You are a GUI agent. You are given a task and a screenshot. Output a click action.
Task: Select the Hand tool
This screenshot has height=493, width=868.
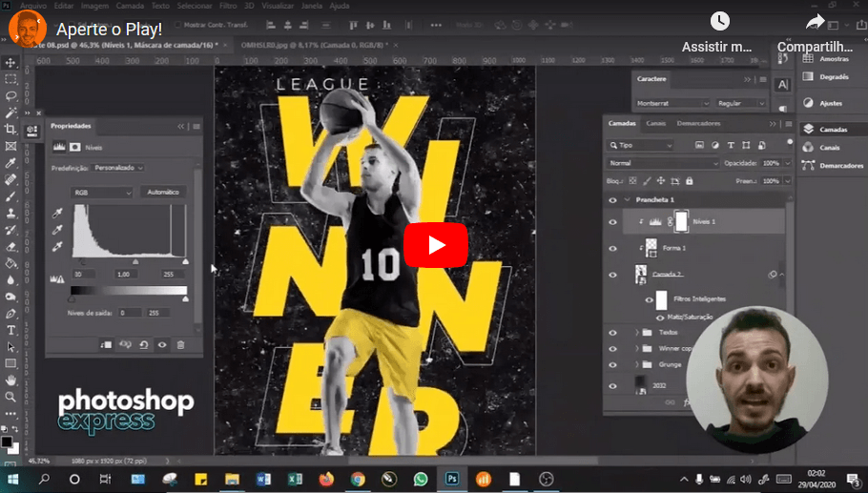tap(10, 380)
